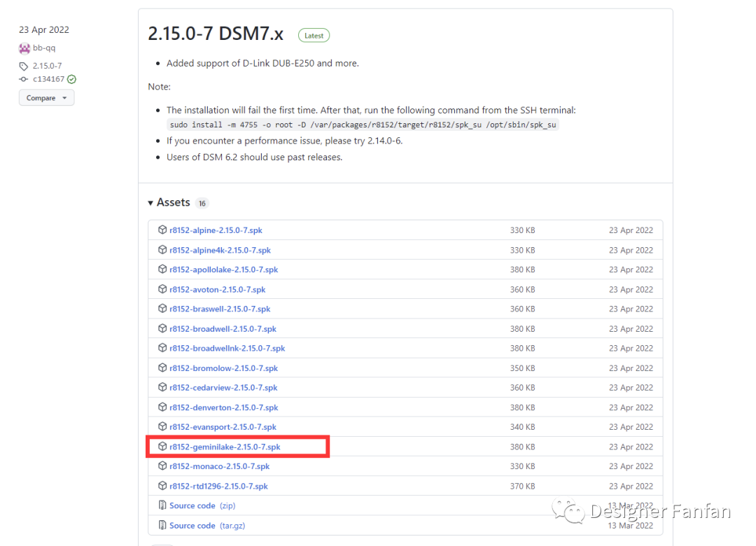The height and width of the screenshot is (546, 756).
Task: Click the Compare dropdown caret arrow
Action: point(64,98)
